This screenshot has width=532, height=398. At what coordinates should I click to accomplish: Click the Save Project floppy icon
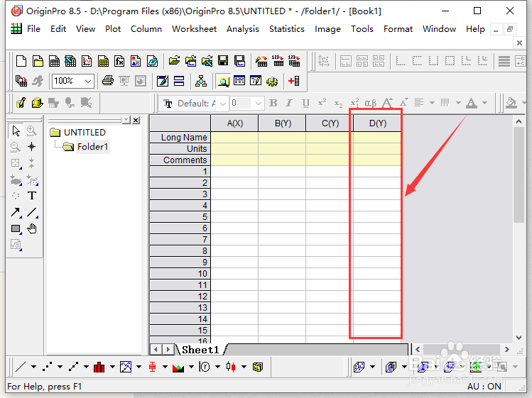tap(223, 61)
